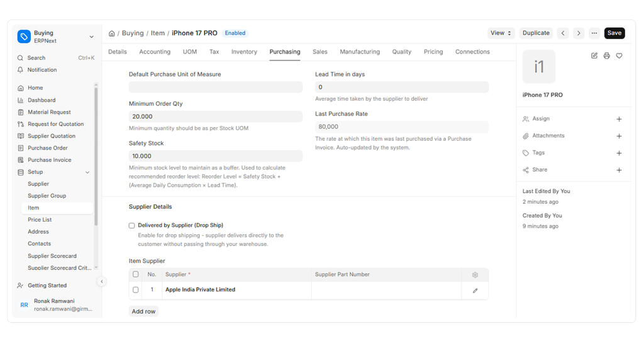Viewport: 644px width, 346px height.
Task: Open the Item breadcrumb link
Action: coord(158,33)
